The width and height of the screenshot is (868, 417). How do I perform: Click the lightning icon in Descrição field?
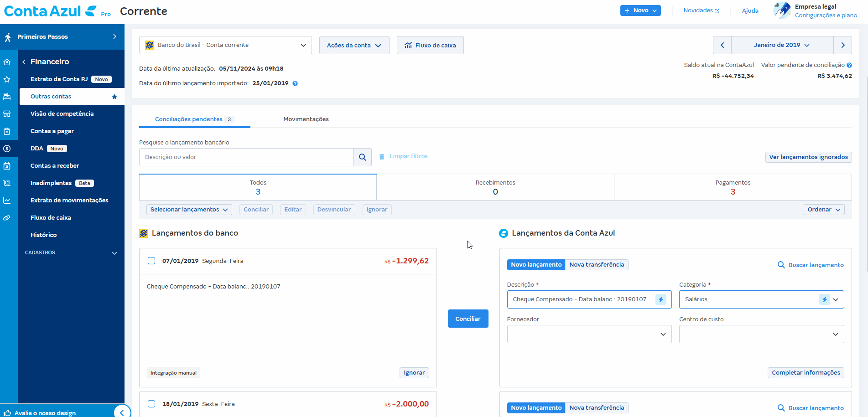[x=660, y=299]
